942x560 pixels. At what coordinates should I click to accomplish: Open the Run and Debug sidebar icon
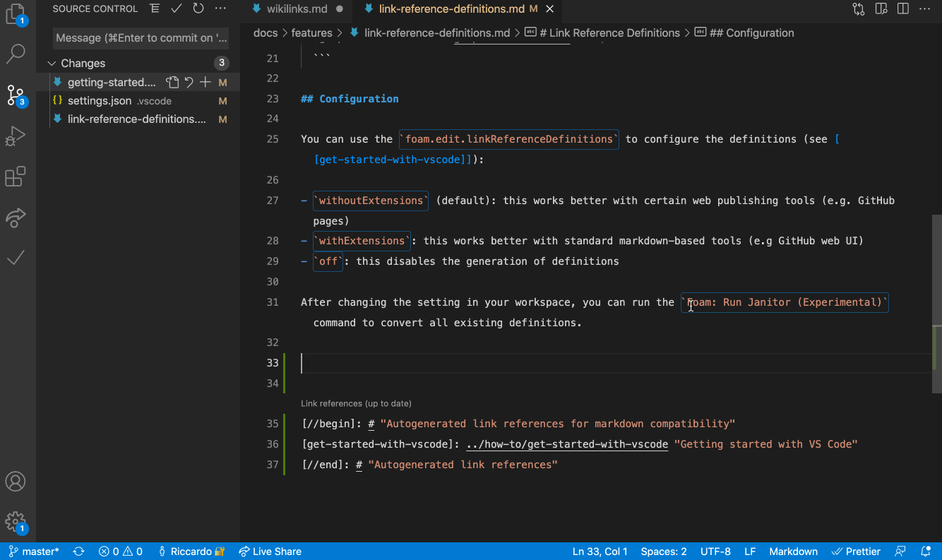pyautogui.click(x=16, y=136)
